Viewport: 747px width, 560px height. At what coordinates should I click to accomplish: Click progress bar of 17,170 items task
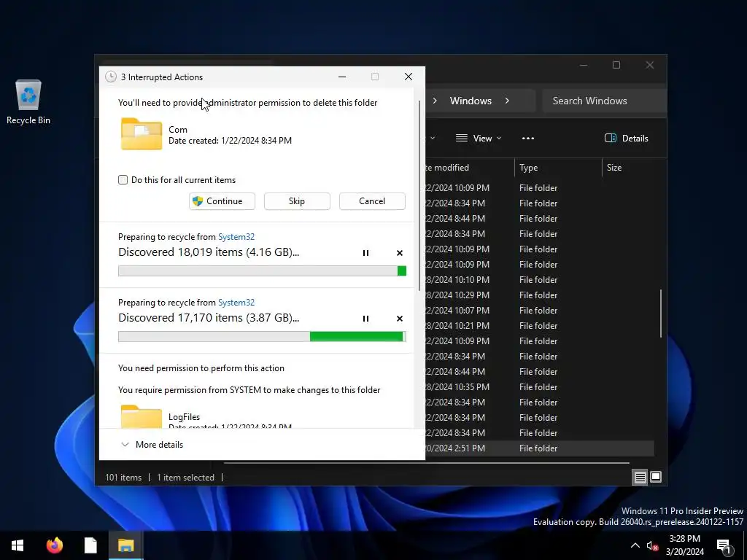[262, 337]
